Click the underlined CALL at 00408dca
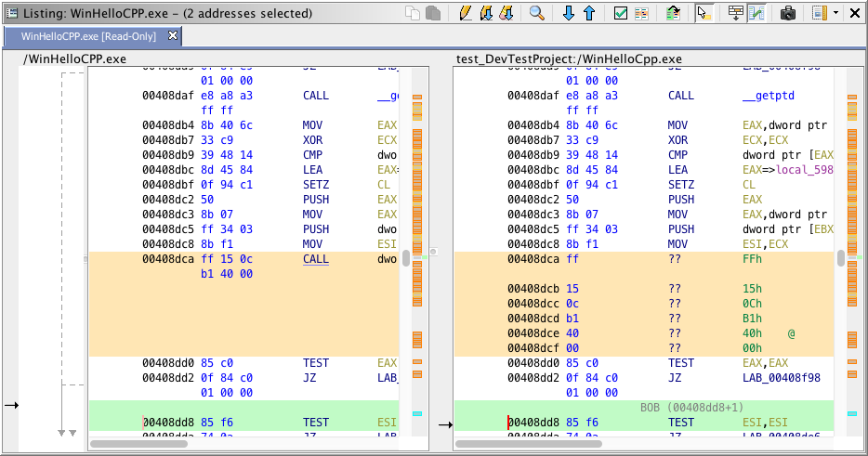Viewport: 868px width, 456px height. tap(316, 259)
